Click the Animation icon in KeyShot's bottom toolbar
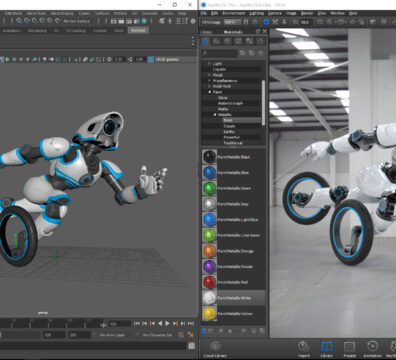The width and height of the screenshot is (396, 360). (x=372, y=346)
